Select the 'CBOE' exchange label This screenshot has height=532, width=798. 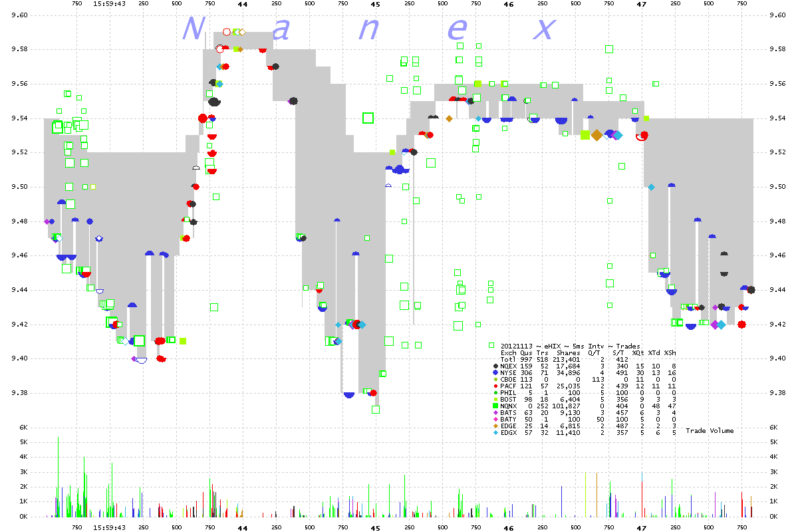508,380
